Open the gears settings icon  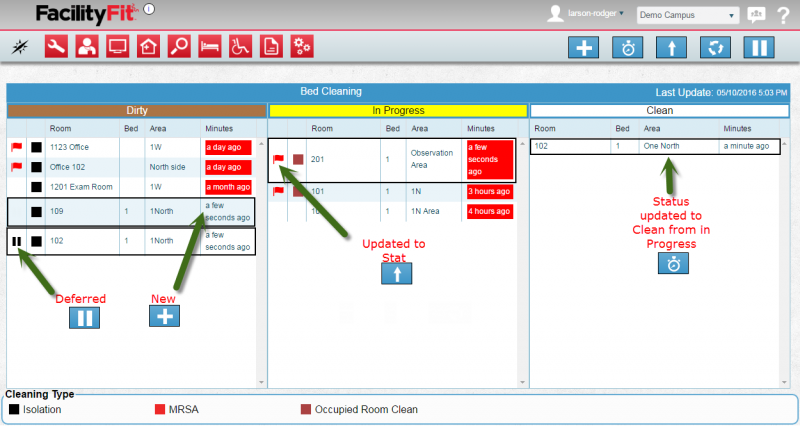click(302, 46)
